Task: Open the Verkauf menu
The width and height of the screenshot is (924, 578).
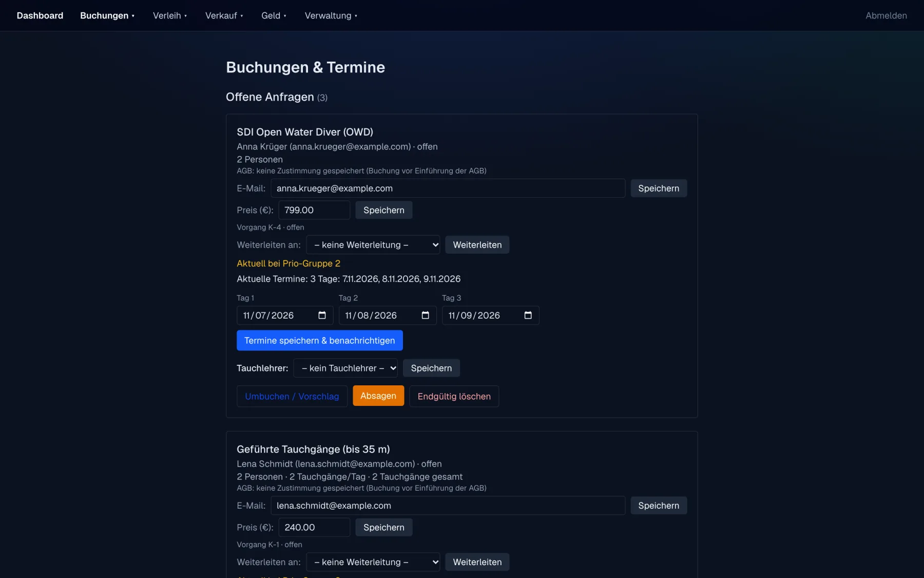Action: pos(224,15)
